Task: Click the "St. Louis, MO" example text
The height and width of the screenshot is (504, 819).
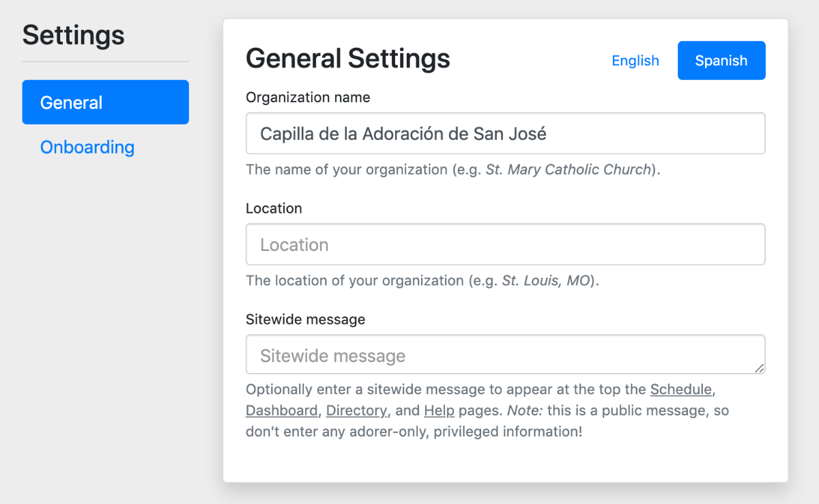Action: [x=545, y=281]
